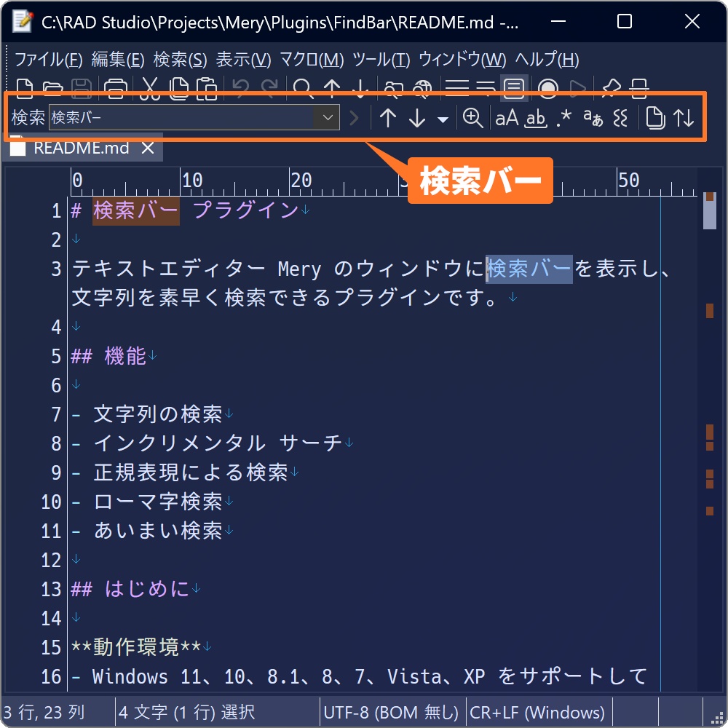
Task: Toggle fuzzy search wavy icon
Action: click(621, 118)
